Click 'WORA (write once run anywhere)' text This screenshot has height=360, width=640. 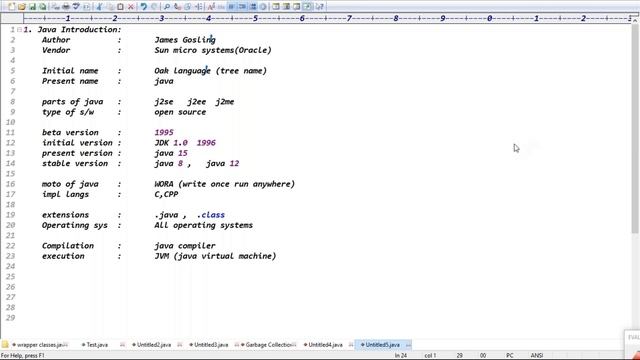pos(224,184)
